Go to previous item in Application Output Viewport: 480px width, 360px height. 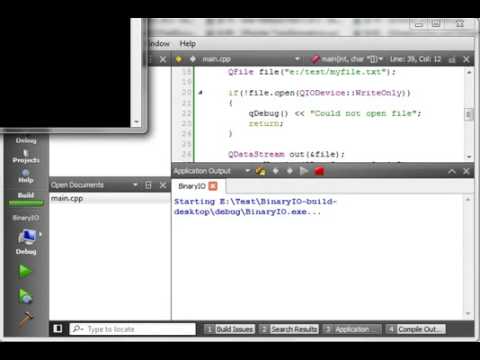(276, 171)
